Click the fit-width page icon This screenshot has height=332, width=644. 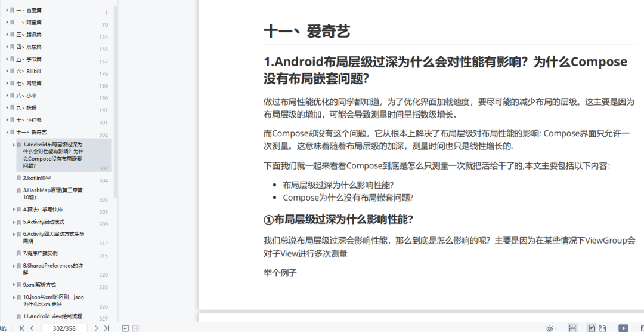tap(572, 328)
